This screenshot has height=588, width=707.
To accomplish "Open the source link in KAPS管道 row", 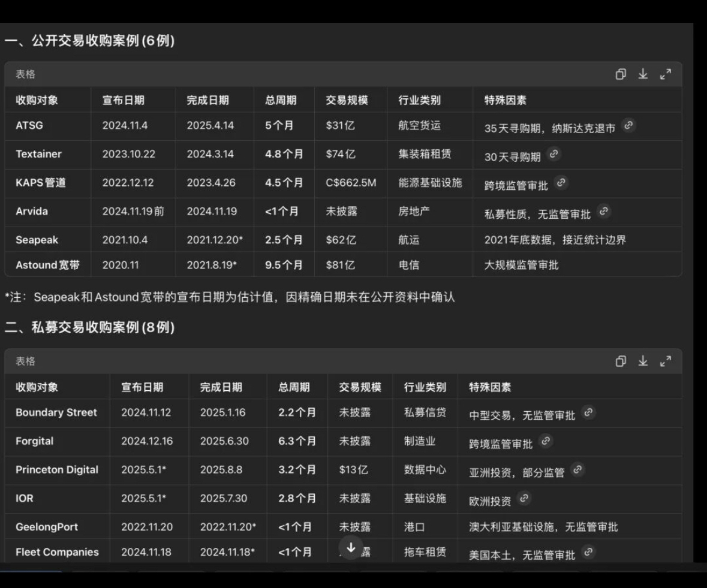I will [561, 182].
